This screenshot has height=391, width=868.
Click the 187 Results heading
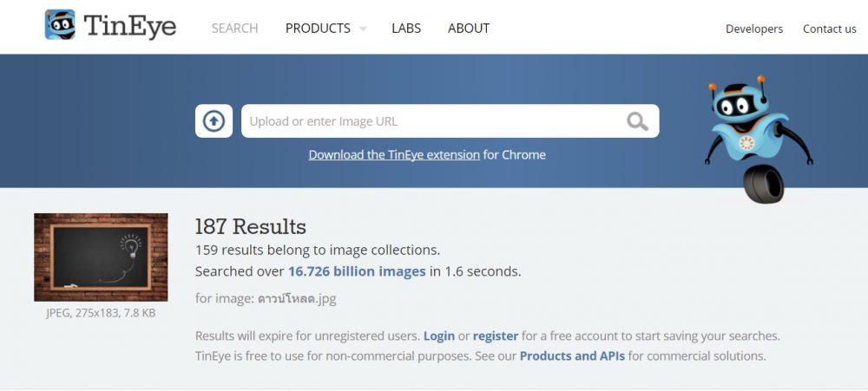coord(251,227)
